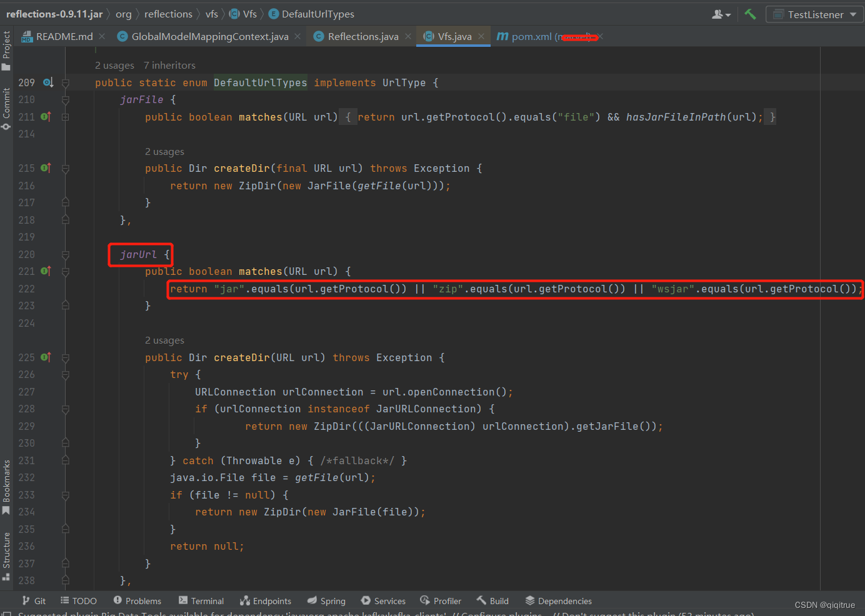Screen dimensions: 865x616
Task: Click reflections-0.9.11.jar in breadcrumb
Action: 54,14
